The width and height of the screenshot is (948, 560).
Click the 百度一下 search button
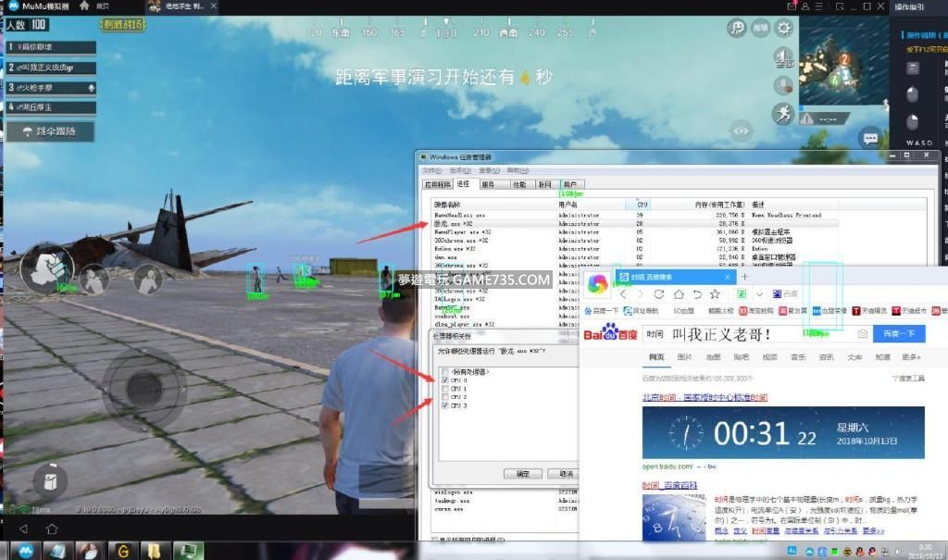[x=898, y=333]
